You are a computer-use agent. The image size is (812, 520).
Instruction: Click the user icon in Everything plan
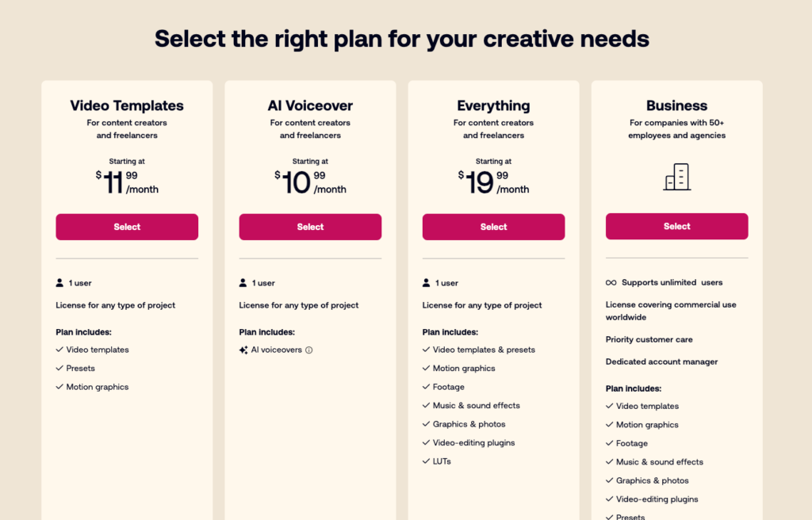pos(426,283)
